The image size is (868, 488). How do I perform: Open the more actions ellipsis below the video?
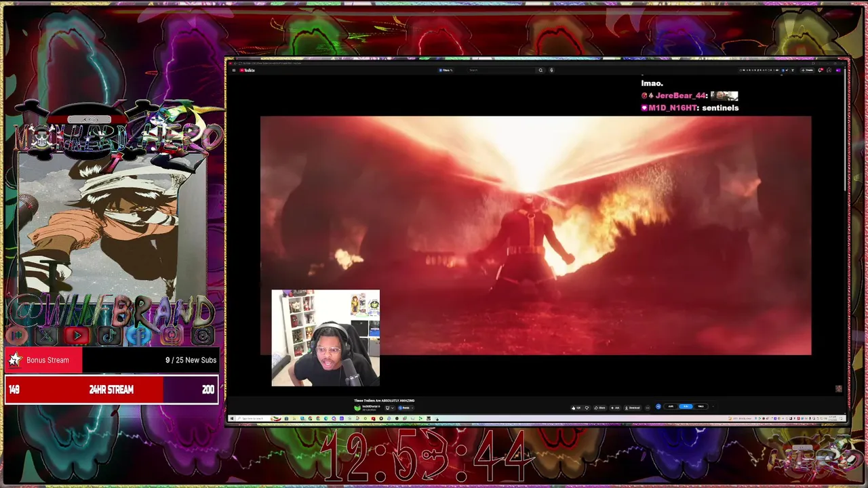coord(648,408)
